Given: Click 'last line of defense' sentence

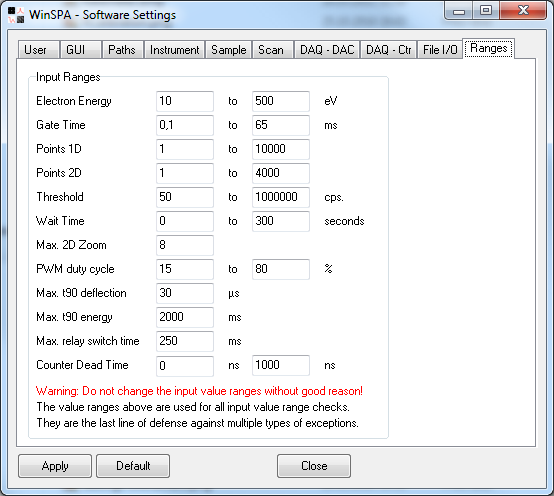Looking at the screenshot, I should [x=198, y=423].
